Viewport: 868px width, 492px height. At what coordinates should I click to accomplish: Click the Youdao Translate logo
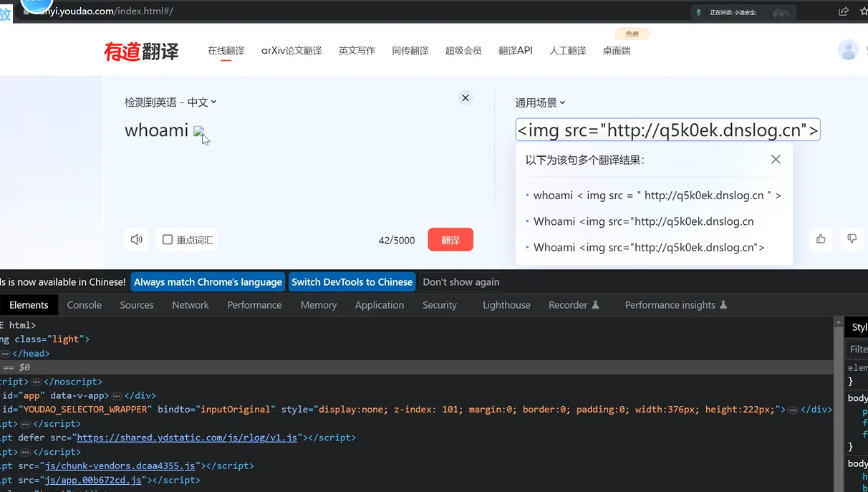141,51
